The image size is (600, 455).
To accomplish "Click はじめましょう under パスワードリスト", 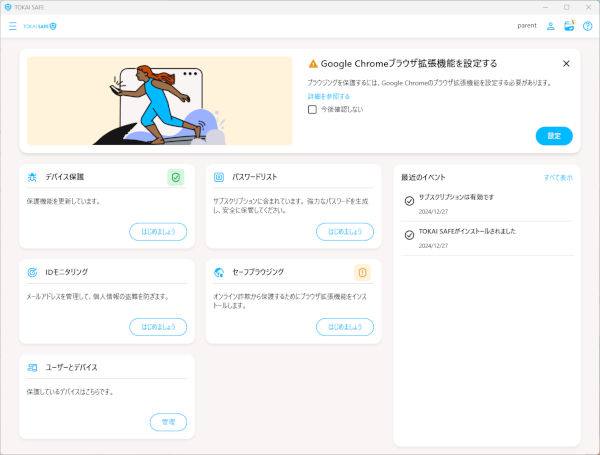I will click(345, 232).
